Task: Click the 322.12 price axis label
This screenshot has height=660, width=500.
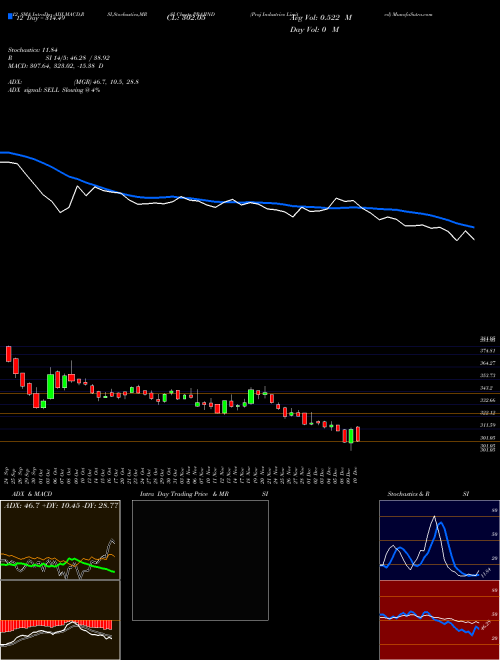Action: click(x=488, y=412)
